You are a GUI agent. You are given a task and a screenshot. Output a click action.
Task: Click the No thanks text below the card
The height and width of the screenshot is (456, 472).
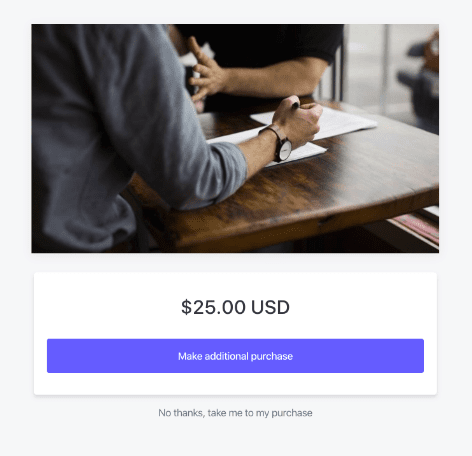pyautogui.click(x=181, y=413)
